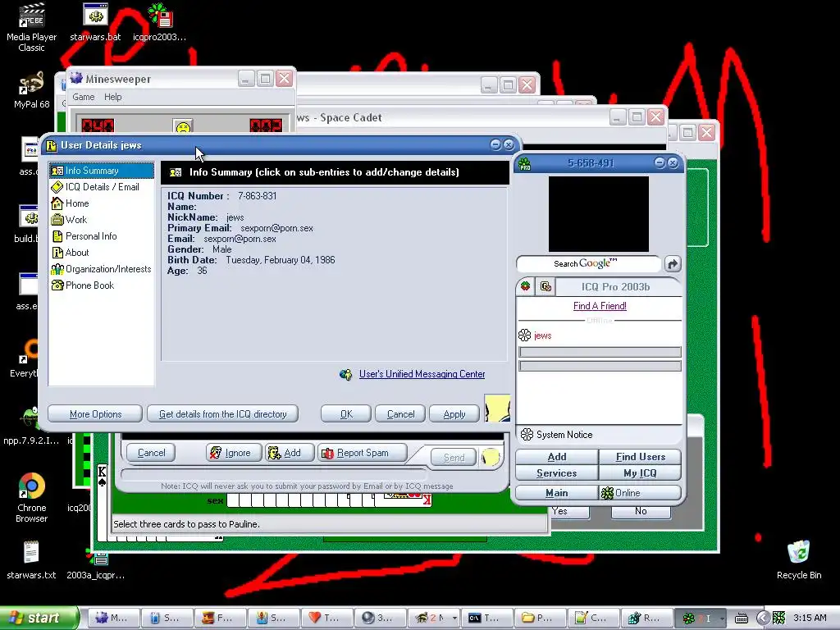Click the message text field above the note
This screenshot has height=630, width=840.
[274, 474]
